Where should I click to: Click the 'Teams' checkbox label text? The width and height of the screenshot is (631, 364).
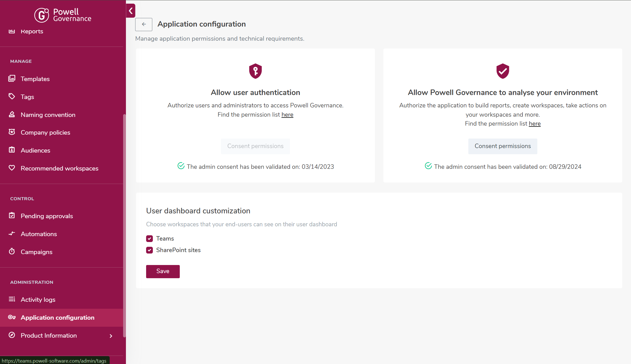coord(165,239)
